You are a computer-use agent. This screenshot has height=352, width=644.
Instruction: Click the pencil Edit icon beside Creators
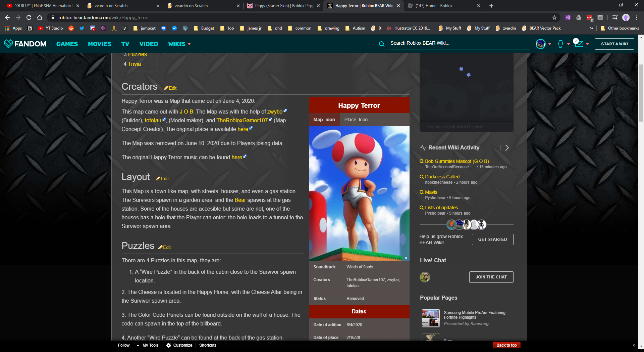click(166, 88)
